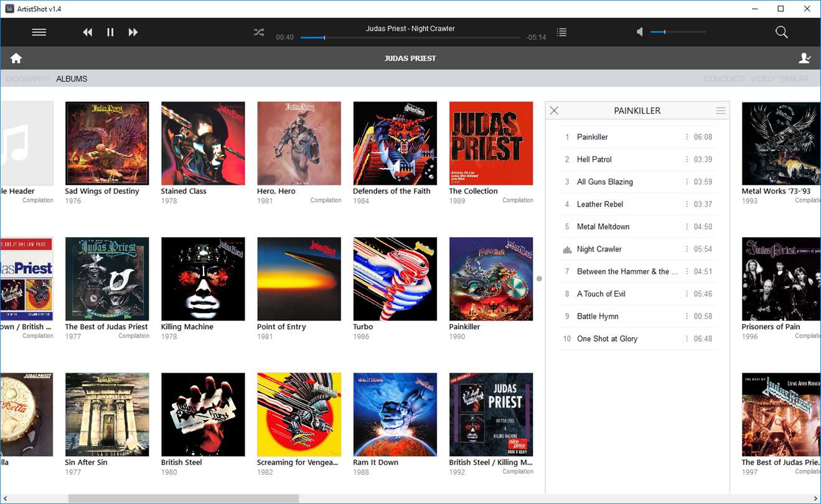Image resolution: width=821 pixels, height=504 pixels.
Task: Open the Sin After Sin album cover
Action: pyautogui.click(x=107, y=414)
